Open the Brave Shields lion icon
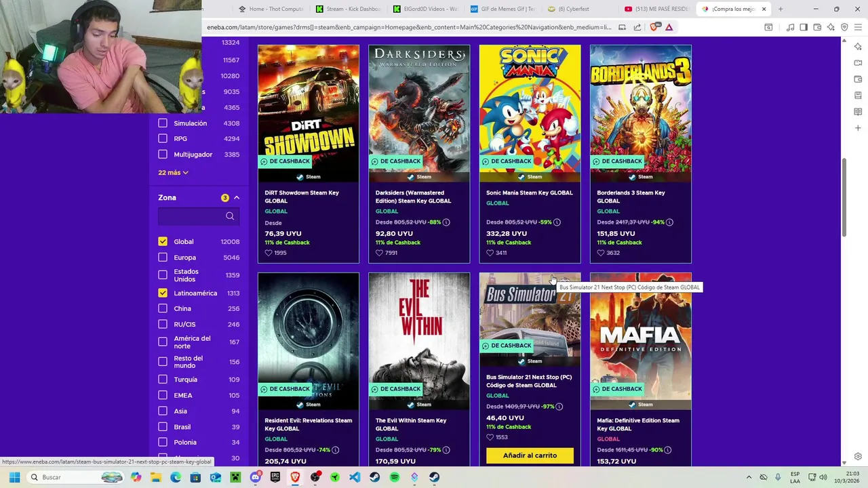The height and width of the screenshot is (488, 868). (x=654, y=27)
